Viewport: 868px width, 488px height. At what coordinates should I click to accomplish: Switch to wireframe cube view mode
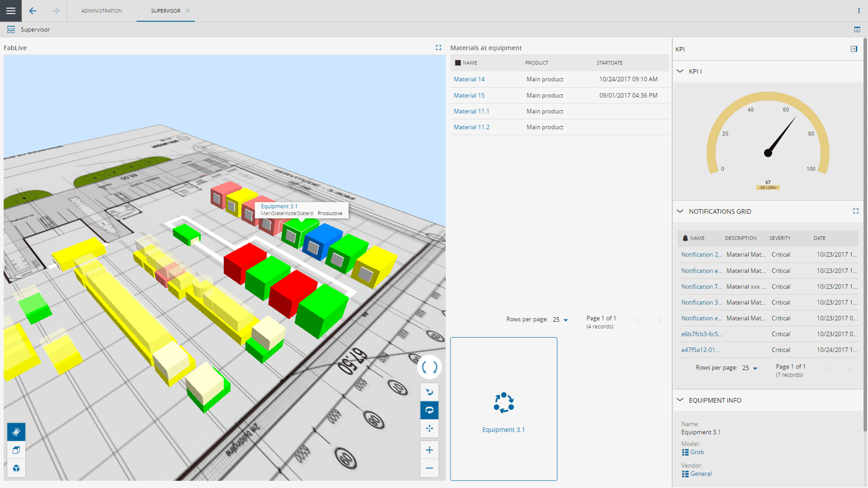point(16,450)
